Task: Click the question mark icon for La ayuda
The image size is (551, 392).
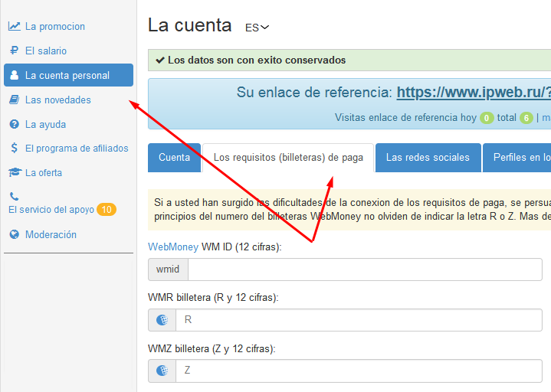Action: coord(14,124)
